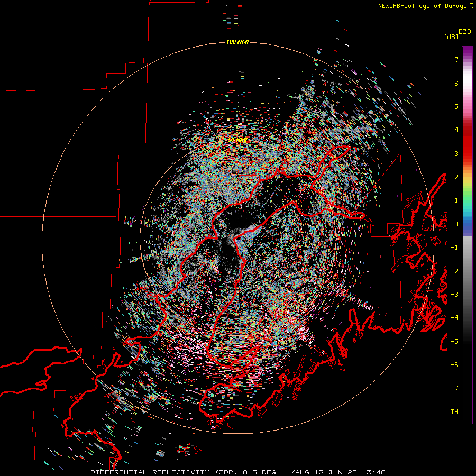Click the [dB] units label
The image size is (476, 476).
(x=451, y=37)
